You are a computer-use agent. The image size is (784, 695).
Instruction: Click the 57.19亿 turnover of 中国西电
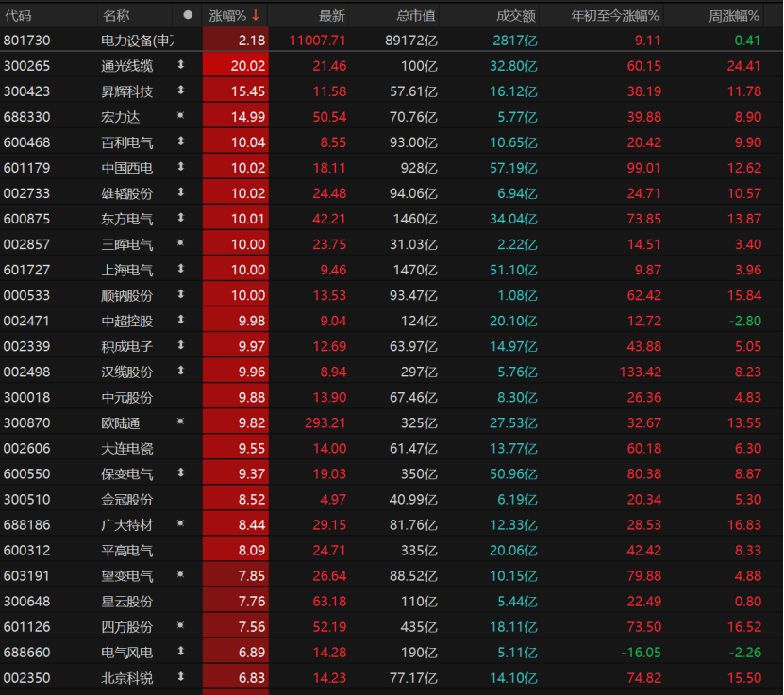[x=513, y=168]
